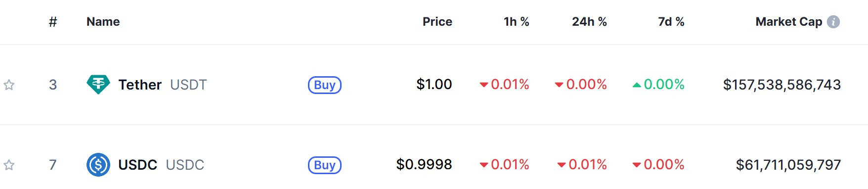Sort the table by Name column header

[103, 22]
